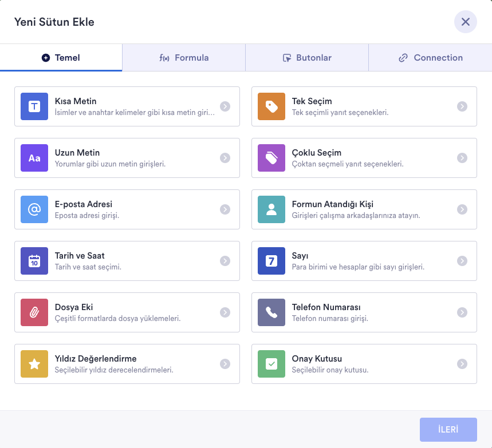Click the Kısa Metin text icon
This screenshot has width=492, height=448.
34,106
